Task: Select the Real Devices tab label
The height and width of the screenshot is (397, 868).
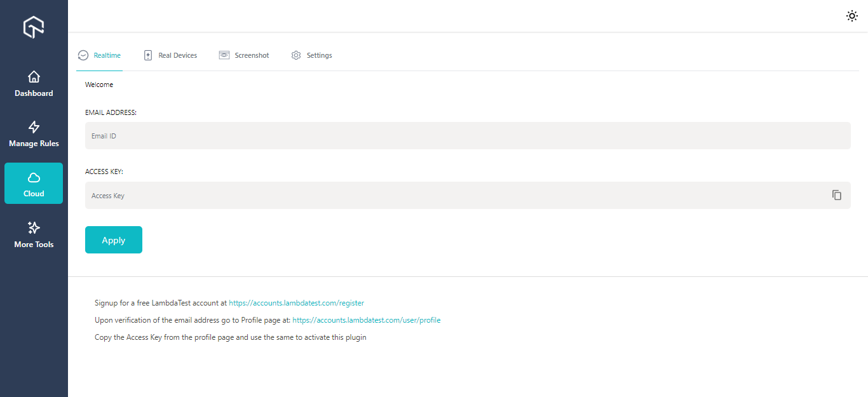Action: click(177, 55)
